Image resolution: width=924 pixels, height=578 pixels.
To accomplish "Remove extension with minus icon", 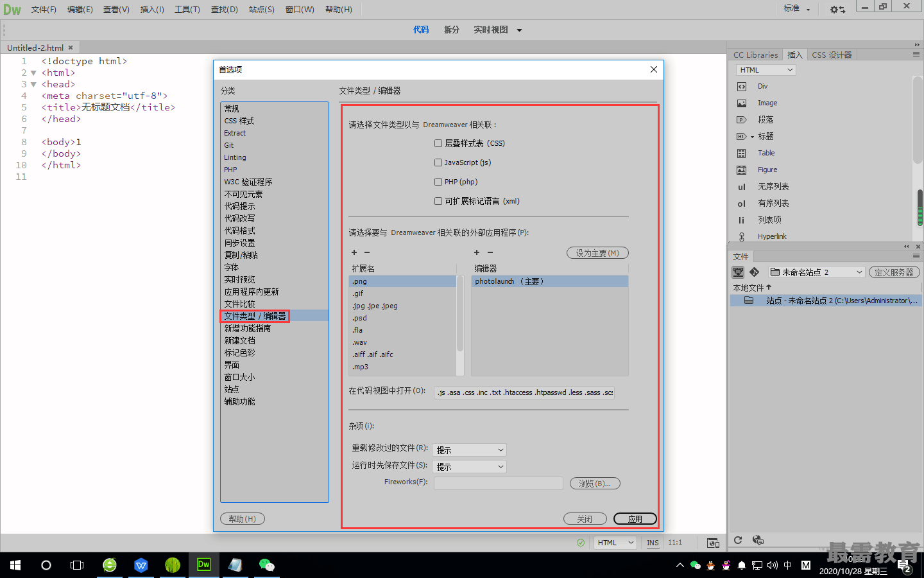I will pyautogui.click(x=367, y=252).
